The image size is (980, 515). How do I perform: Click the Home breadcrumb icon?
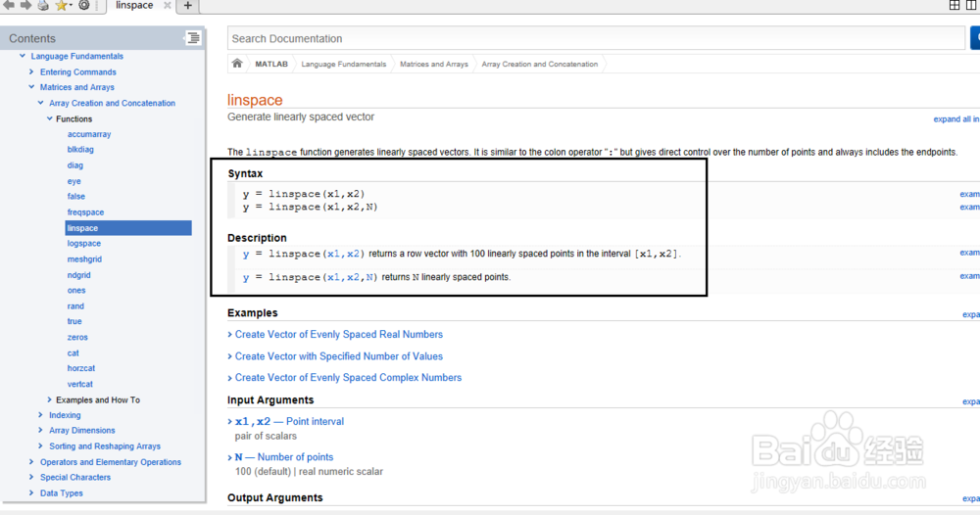pos(237,64)
